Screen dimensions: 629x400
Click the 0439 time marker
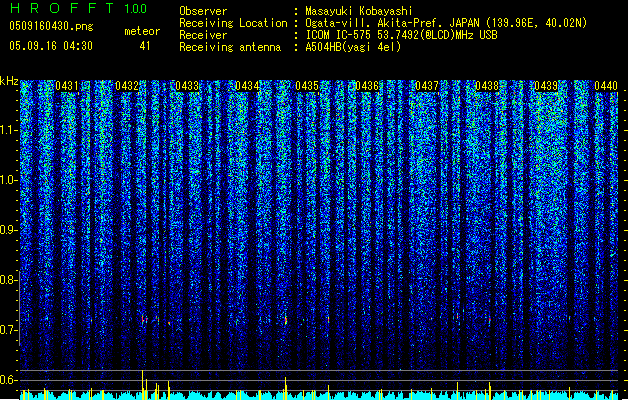pyautogui.click(x=546, y=86)
